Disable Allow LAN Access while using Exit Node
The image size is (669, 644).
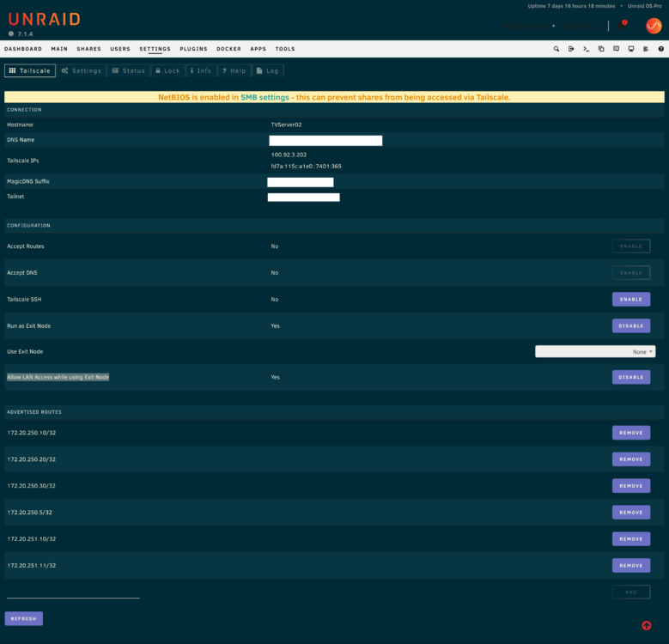[631, 377]
